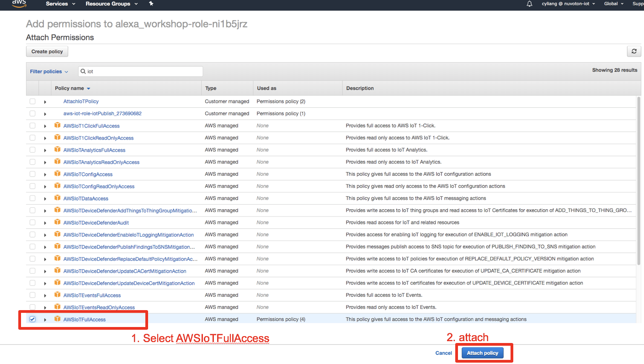Click the AWSIoTDeviceDefenderUpdateDeviceCertMitigationAction box icon
Screen dimensions: 644x364
coord(58,283)
